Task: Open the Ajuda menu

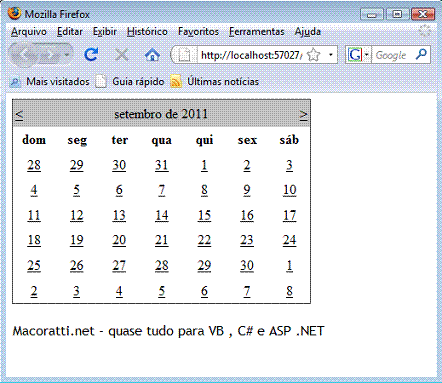Action: click(308, 32)
